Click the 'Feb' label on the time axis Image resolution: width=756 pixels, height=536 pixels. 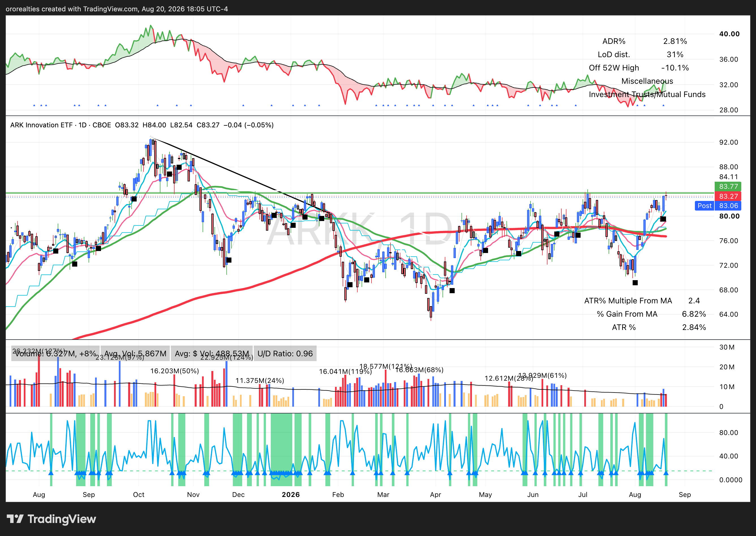tap(338, 495)
